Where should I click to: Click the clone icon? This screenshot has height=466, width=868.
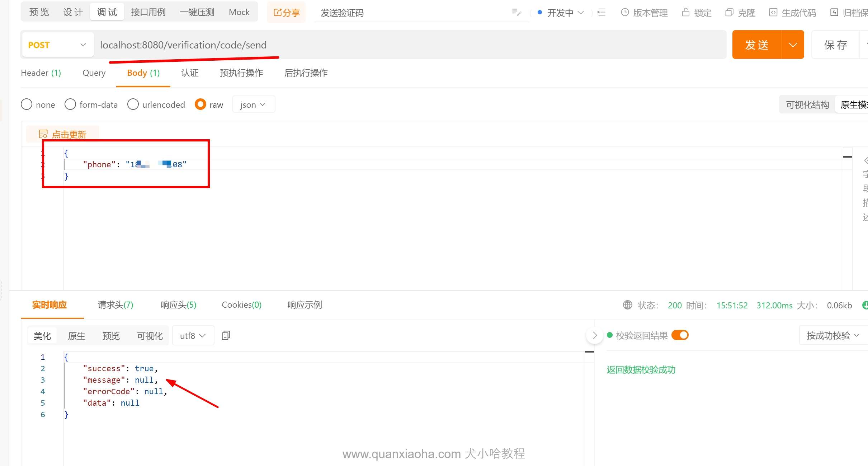coord(729,13)
